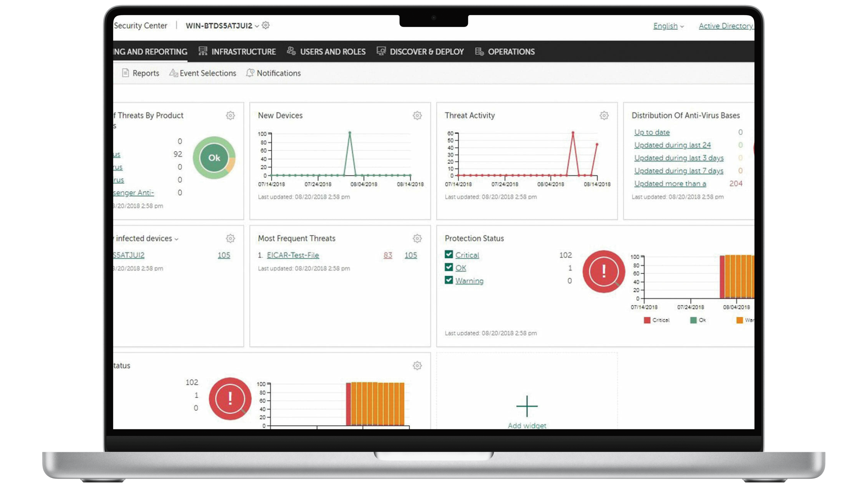Open Threats By Product widget settings gear
Screen dimensions: 868x488
click(230, 115)
